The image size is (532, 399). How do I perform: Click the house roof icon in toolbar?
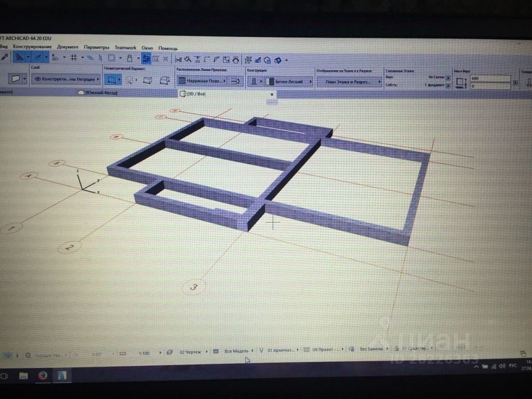tap(236, 60)
